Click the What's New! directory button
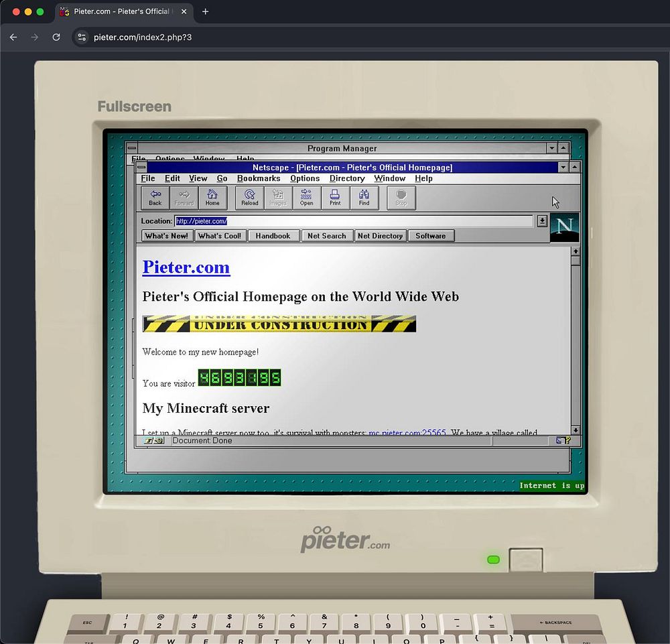 point(167,236)
